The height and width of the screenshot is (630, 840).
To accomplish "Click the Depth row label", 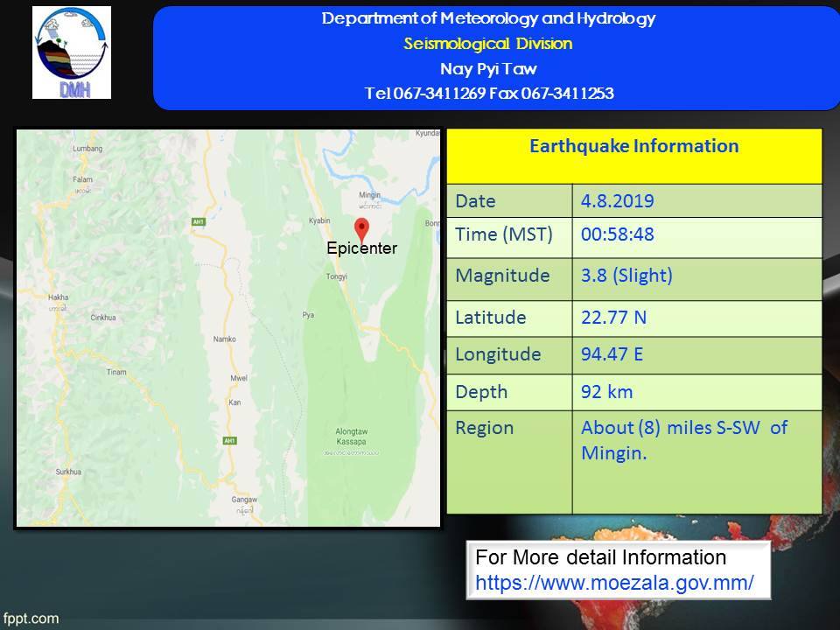I will point(481,393).
